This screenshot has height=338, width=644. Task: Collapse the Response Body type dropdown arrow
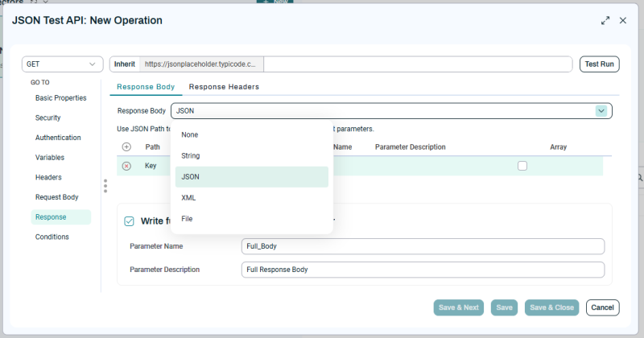click(x=601, y=111)
